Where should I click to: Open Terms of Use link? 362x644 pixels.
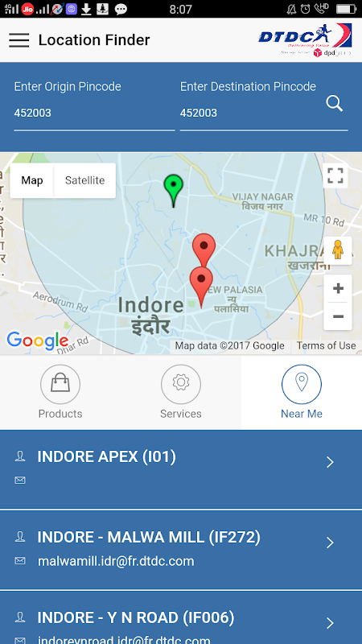tap(327, 346)
